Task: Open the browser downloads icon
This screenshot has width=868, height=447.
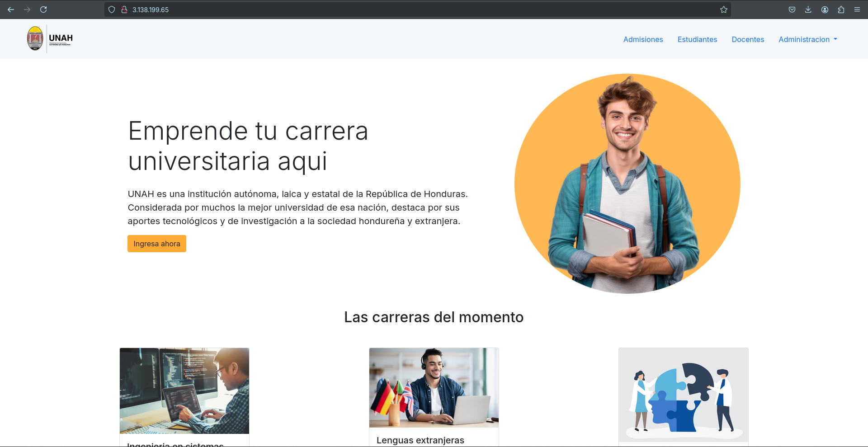Action: click(x=808, y=9)
